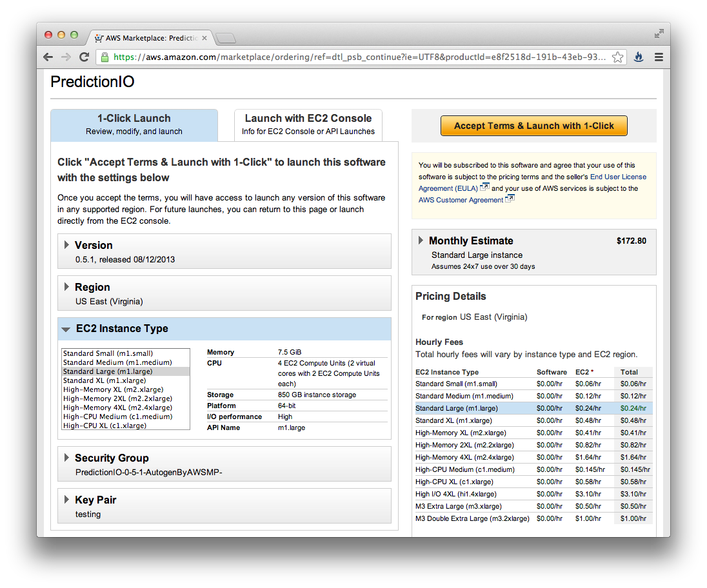Viewport: 707px width, 588px height.
Task: Go back with browser back arrow
Action: point(48,57)
